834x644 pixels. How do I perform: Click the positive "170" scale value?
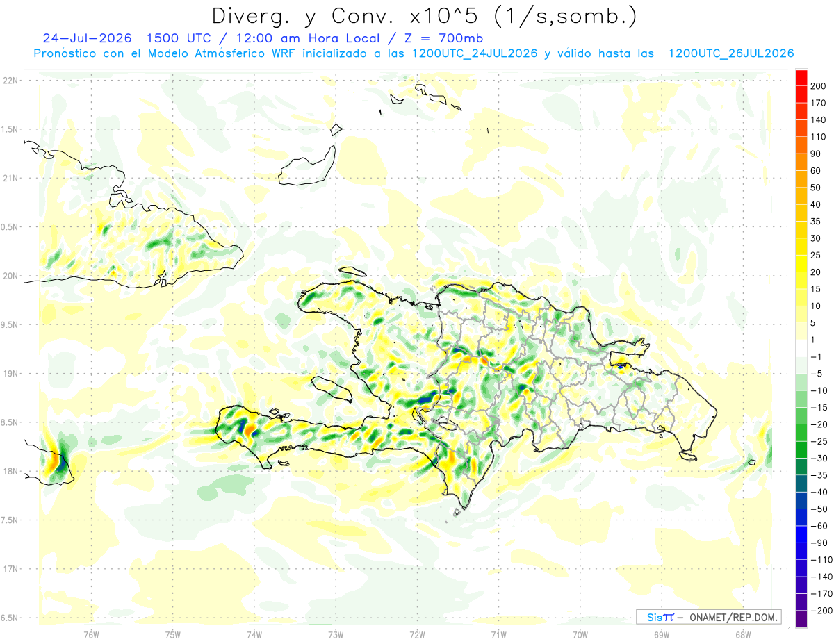click(x=818, y=103)
